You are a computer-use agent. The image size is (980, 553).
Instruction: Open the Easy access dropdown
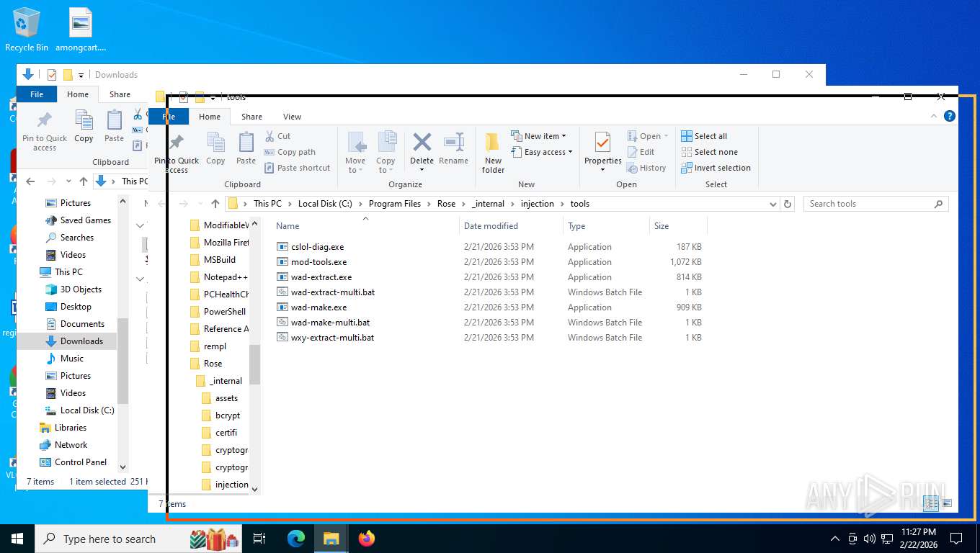[x=542, y=152]
